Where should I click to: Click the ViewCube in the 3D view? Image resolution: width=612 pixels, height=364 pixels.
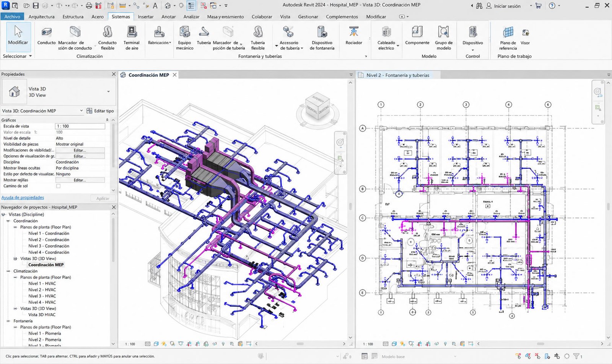318,107
